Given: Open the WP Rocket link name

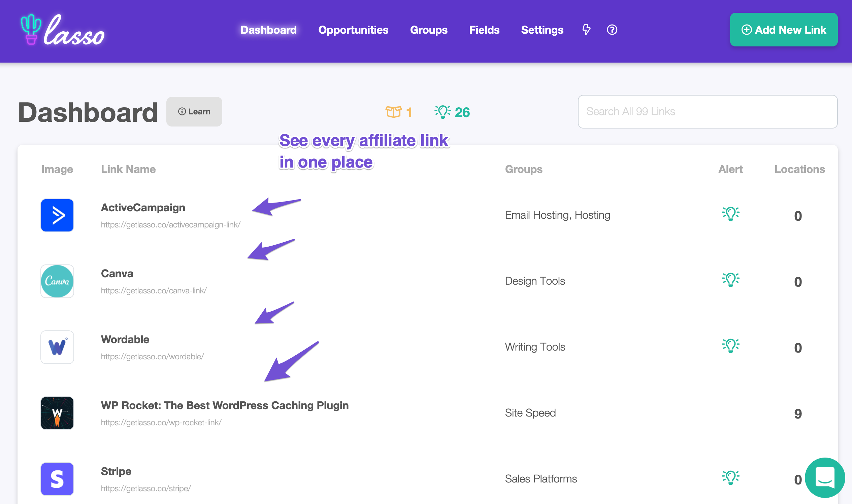Looking at the screenshot, I should (225, 405).
